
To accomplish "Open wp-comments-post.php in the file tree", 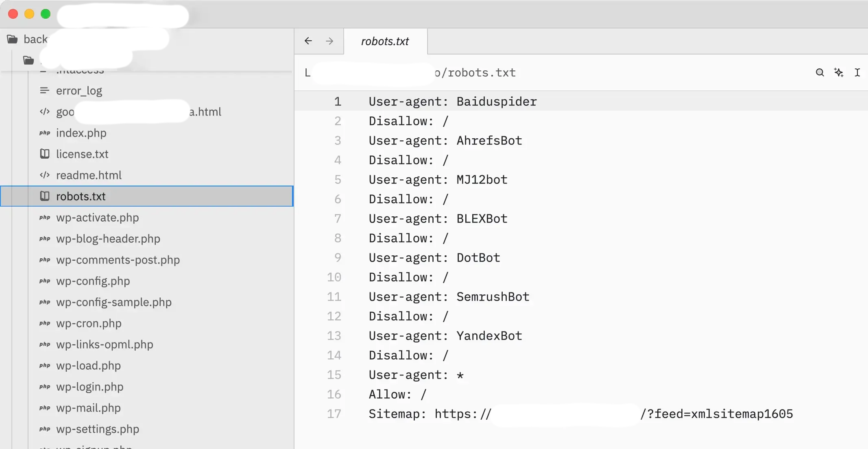I will [118, 260].
